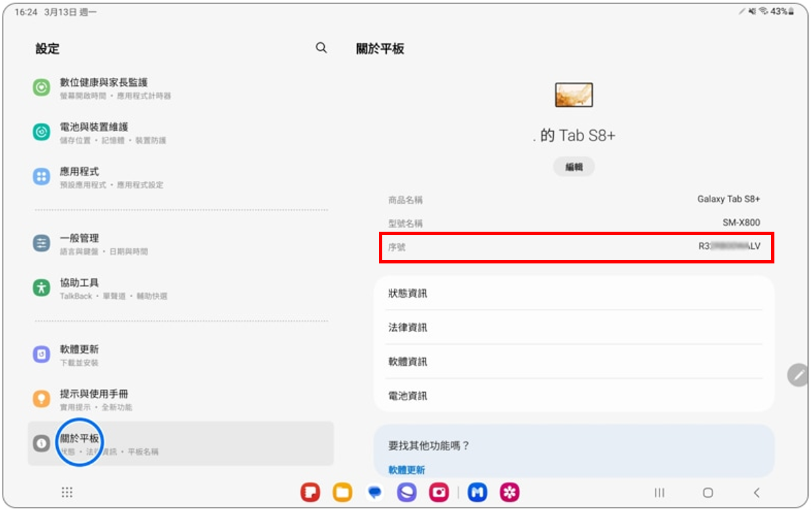Tap the 協助工具 accessibility figure icon

42,288
